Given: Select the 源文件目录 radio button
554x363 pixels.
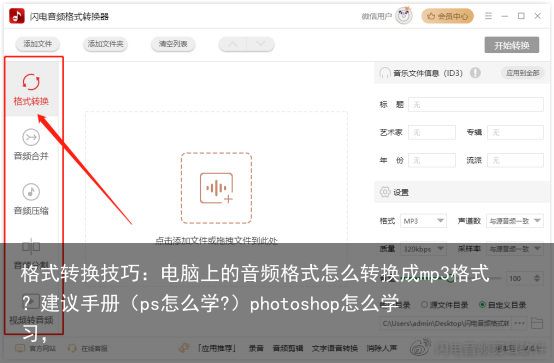Looking at the screenshot, I should coord(425,304).
